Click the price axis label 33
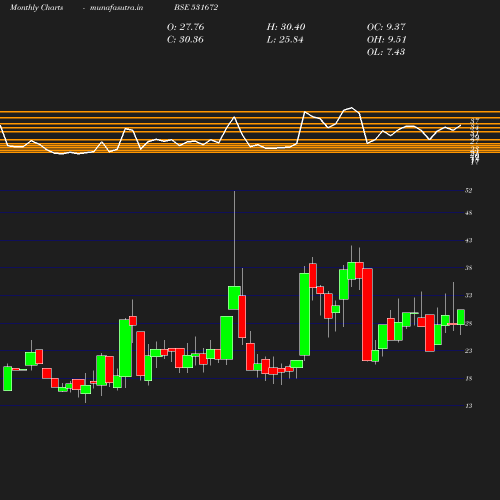The width and height of the screenshot is (500, 500). 469,295
